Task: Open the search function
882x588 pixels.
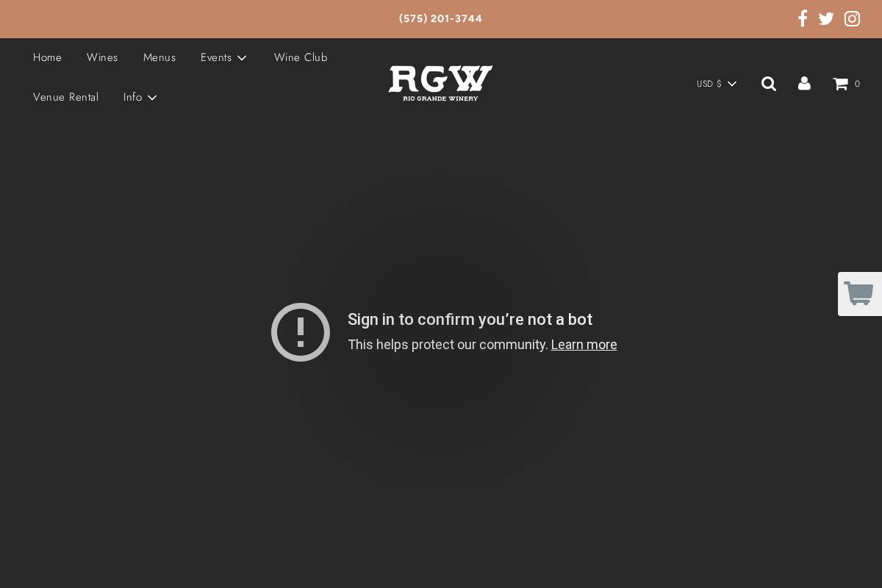Action: tap(769, 83)
